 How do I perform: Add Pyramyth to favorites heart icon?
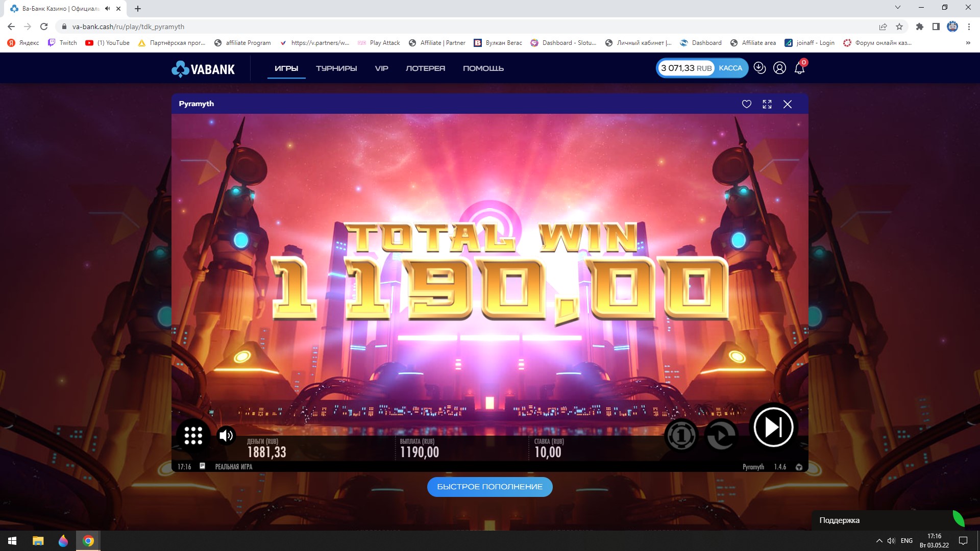[746, 104]
